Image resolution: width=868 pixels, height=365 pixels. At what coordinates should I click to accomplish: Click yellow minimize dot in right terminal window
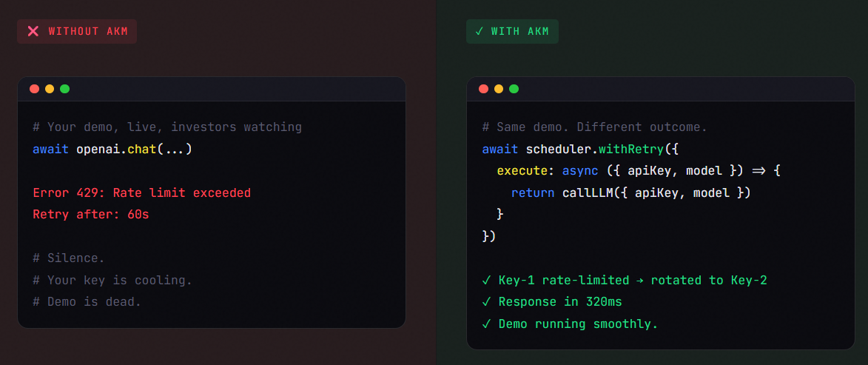pos(498,89)
